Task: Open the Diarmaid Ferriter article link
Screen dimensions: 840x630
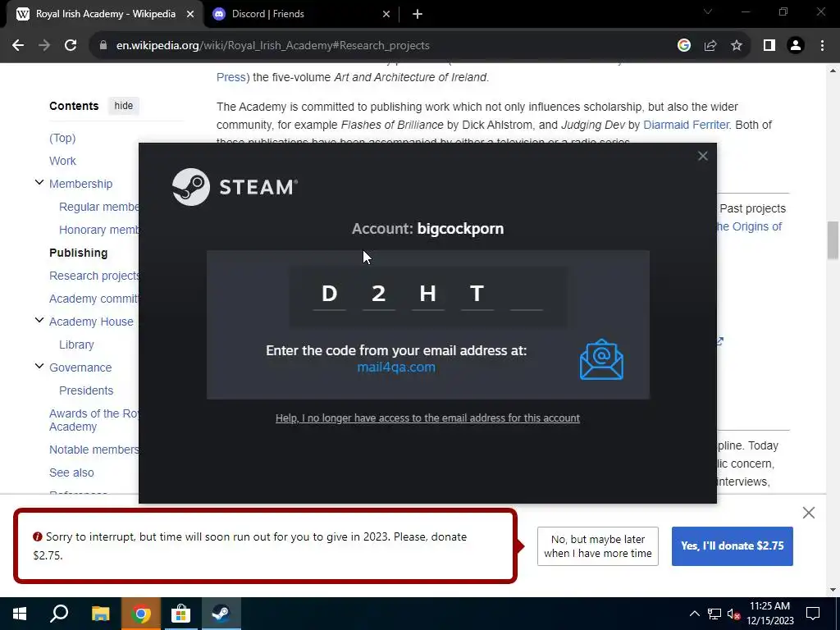Action: 686,125
